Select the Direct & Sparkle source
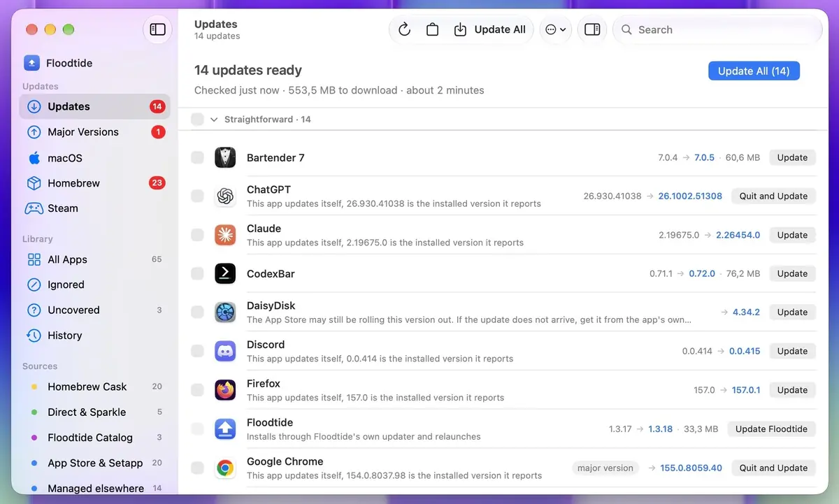Image resolution: width=839 pixels, height=504 pixels. coord(95,412)
